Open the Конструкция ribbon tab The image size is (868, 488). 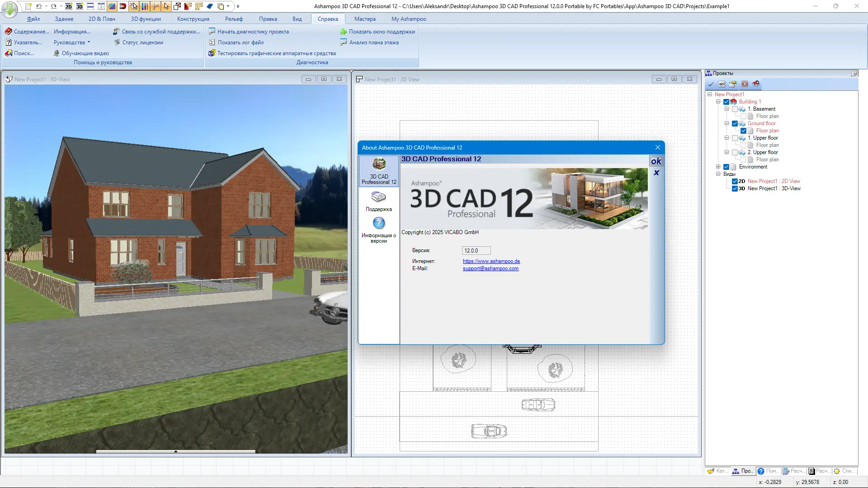(193, 19)
